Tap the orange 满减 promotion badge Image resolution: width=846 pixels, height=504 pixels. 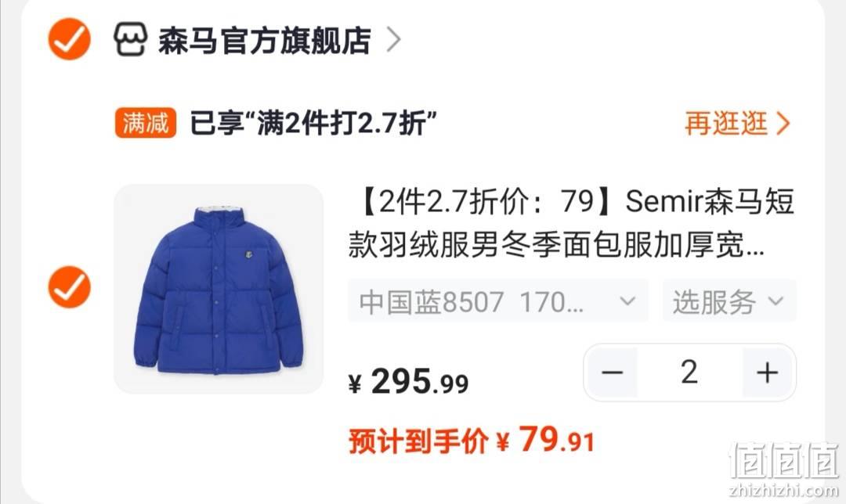coord(146,123)
